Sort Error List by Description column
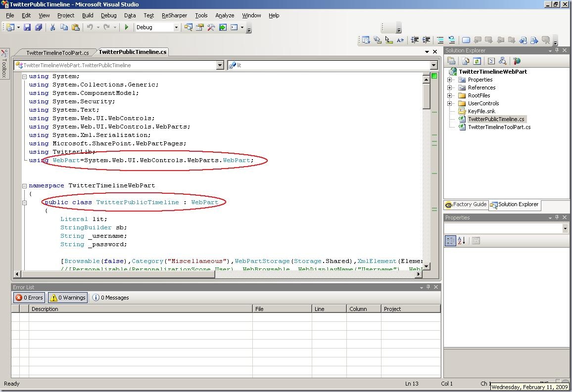 [141, 309]
